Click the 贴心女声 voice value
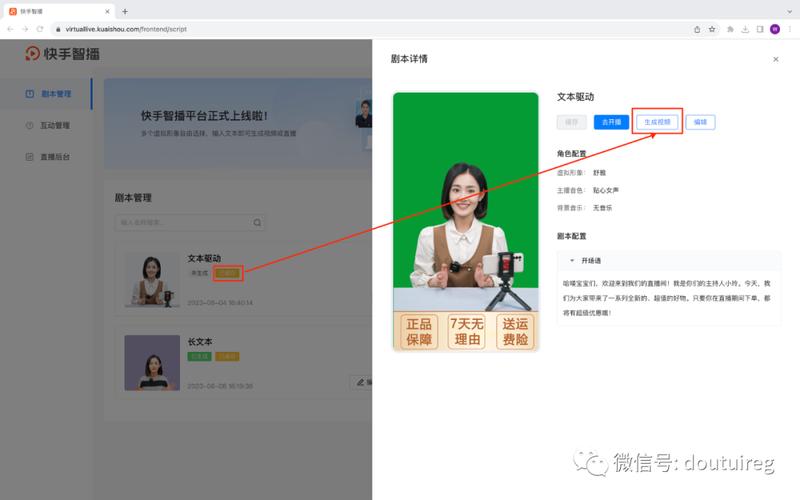The height and width of the screenshot is (500, 800). tap(606, 190)
